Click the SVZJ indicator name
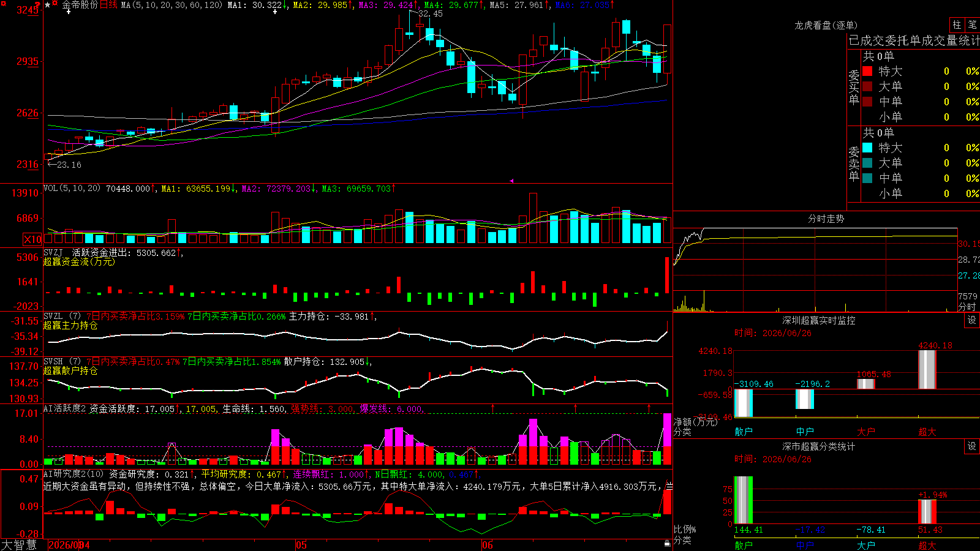Screen dimensions: 980x551 (x=53, y=252)
